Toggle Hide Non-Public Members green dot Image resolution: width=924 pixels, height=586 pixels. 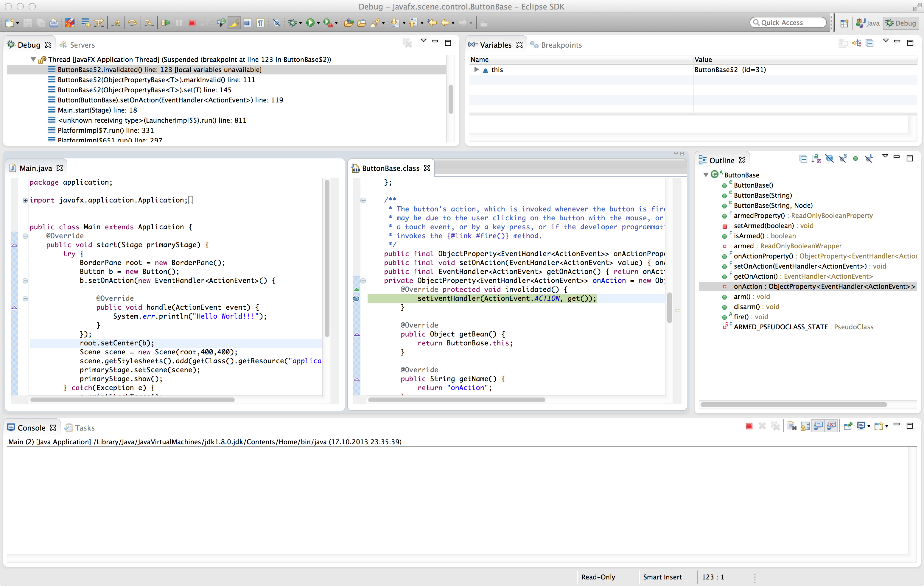tap(855, 159)
